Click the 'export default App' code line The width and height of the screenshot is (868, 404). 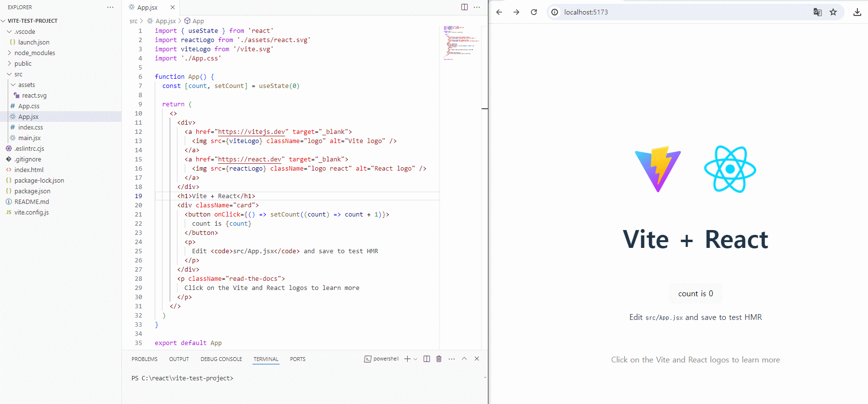tap(188, 343)
